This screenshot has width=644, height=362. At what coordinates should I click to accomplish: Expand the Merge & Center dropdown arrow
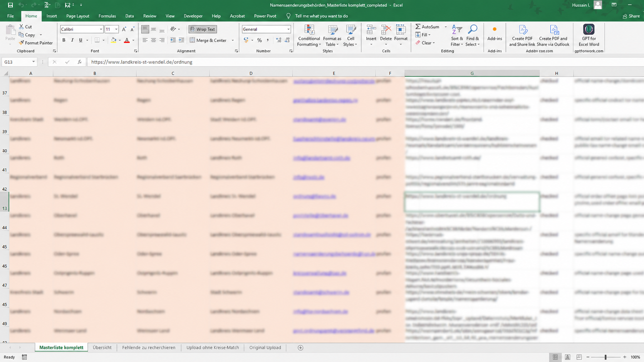(x=233, y=40)
